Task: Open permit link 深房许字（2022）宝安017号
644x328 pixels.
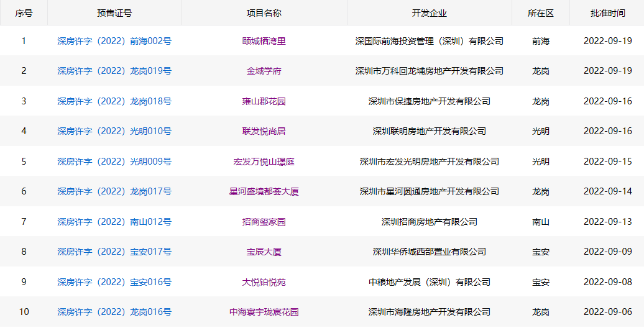Action: coord(114,252)
